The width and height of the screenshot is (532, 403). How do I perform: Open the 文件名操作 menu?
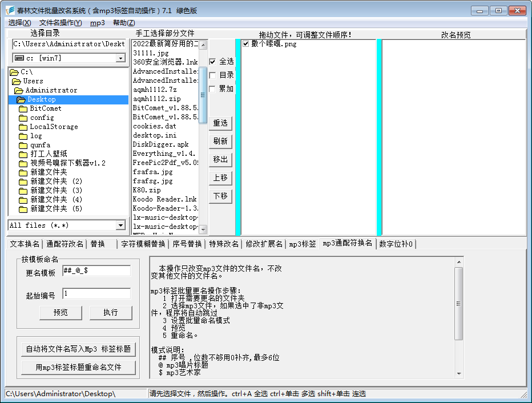click(61, 23)
